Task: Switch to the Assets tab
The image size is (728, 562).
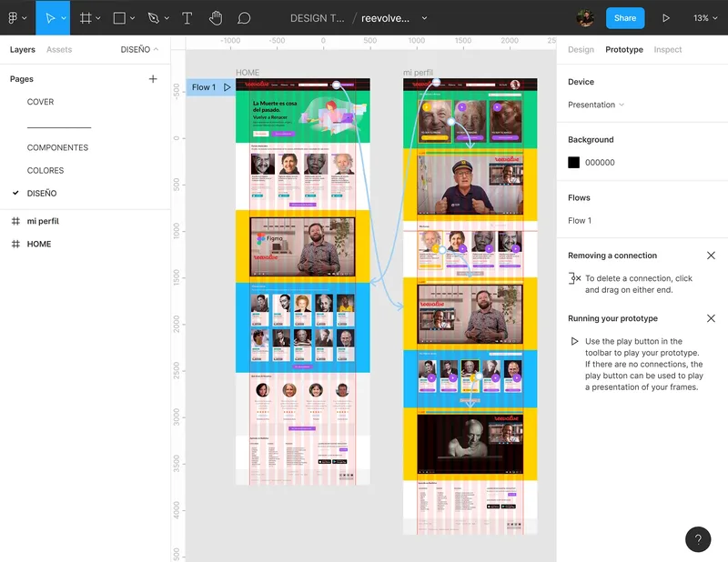Action: pyautogui.click(x=59, y=50)
